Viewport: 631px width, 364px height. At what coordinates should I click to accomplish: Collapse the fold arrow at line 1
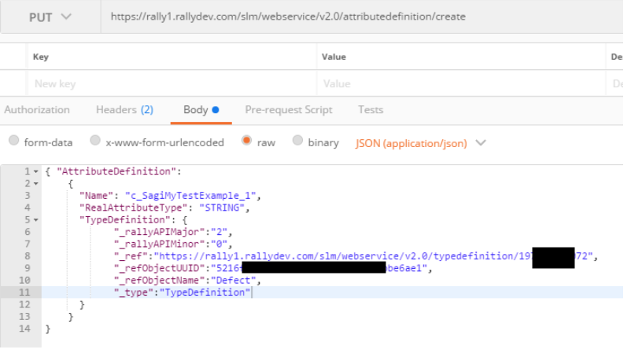point(36,171)
